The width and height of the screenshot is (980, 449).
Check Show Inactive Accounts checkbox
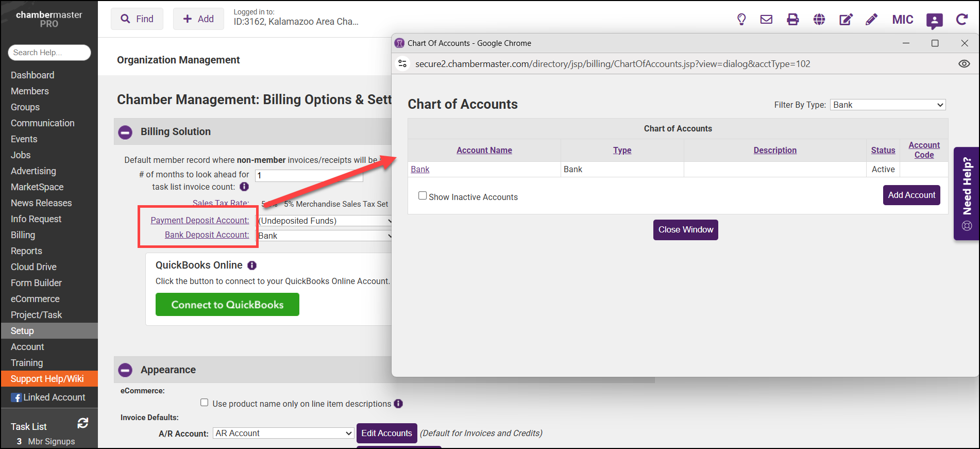423,196
